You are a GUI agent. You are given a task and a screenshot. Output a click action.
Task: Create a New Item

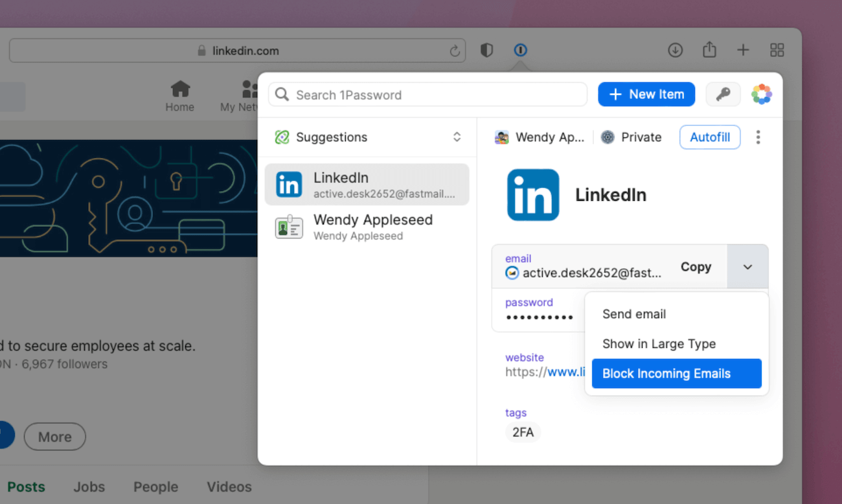tap(646, 94)
